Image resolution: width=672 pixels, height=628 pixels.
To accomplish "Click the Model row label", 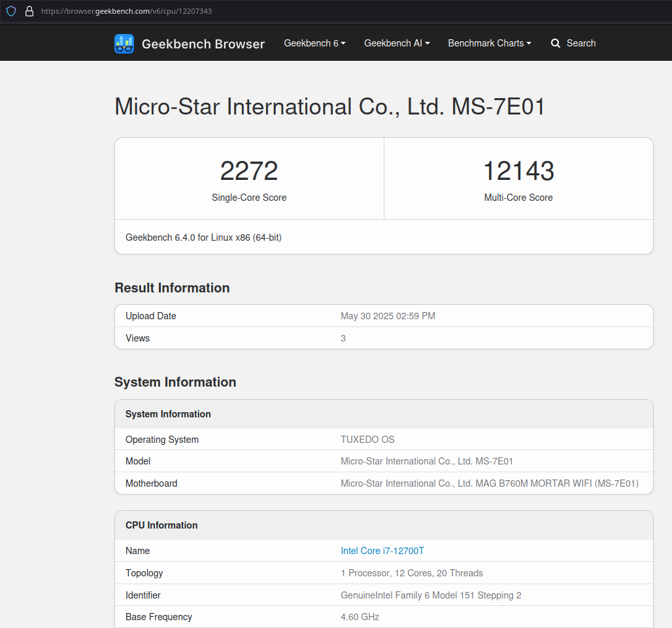I will (138, 462).
